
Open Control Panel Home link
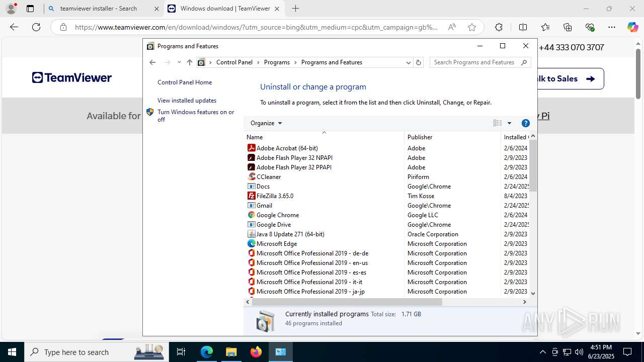pyautogui.click(x=185, y=82)
